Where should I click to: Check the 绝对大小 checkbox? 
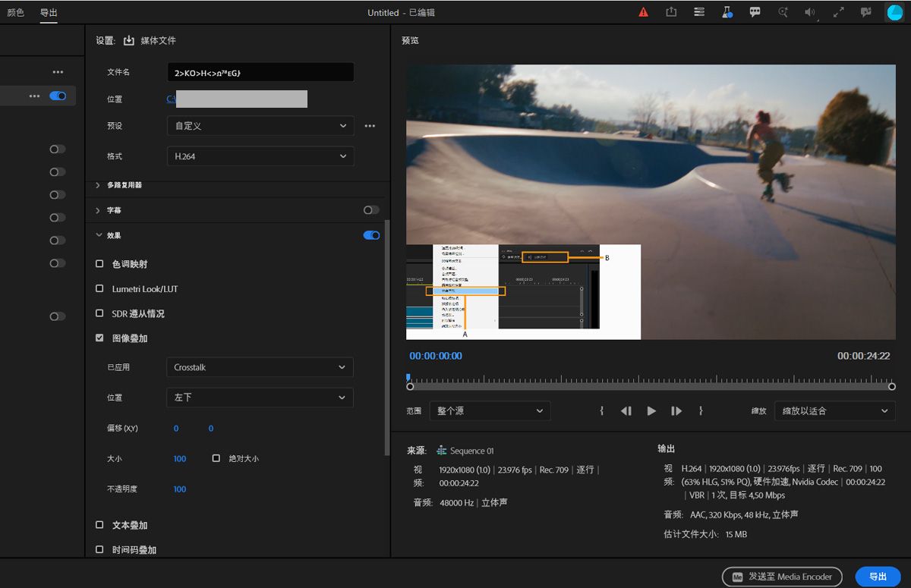(x=216, y=458)
